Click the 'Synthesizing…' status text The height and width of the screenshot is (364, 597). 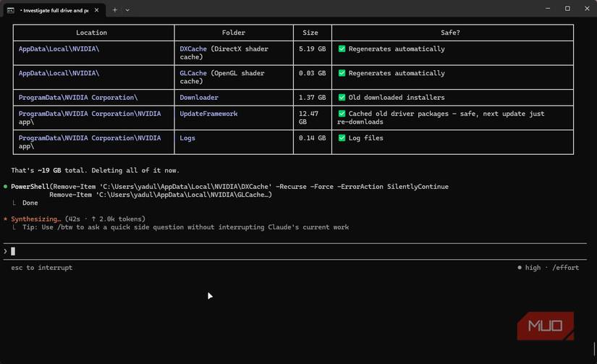coord(35,219)
